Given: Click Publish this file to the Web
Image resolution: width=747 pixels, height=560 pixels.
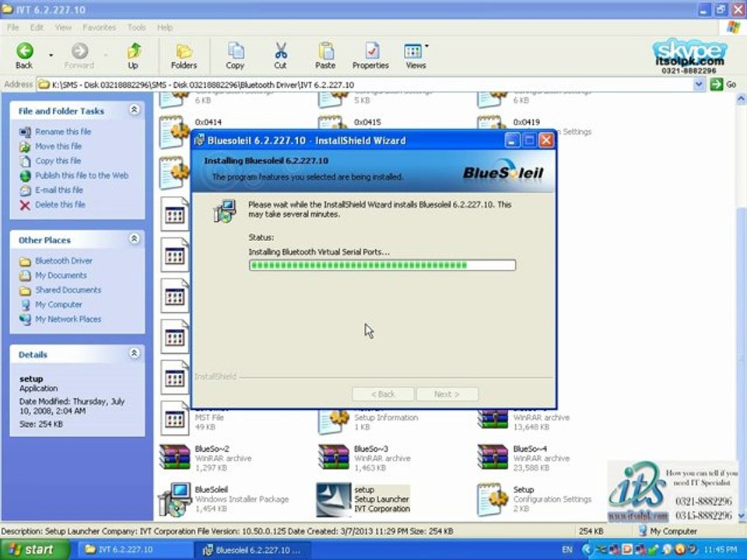Looking at the screenshot, I should 82,175.
